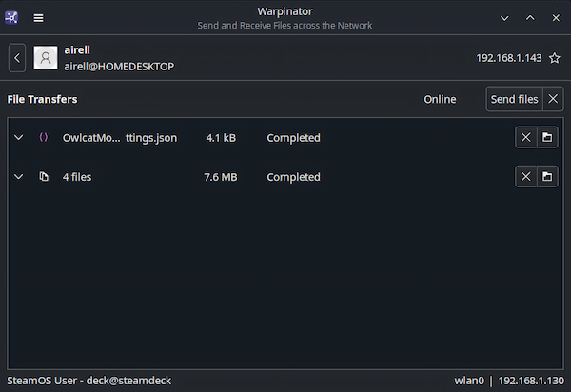Expand the OwlcatMo...ttings.json transfer row

click(x=18, y=138)
